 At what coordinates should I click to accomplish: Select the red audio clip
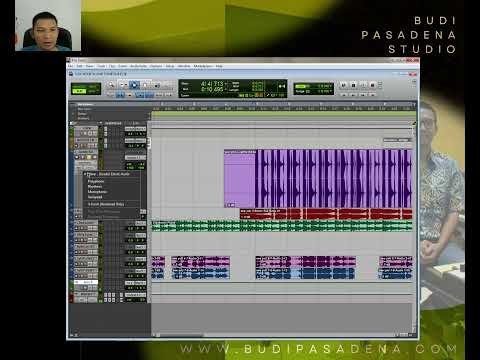tap(326, 214)
